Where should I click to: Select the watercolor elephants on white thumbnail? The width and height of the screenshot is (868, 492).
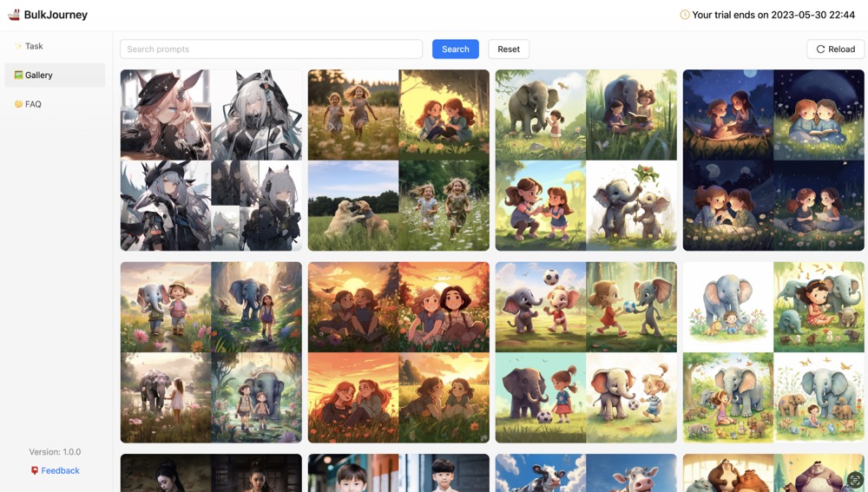pos(773,352)
